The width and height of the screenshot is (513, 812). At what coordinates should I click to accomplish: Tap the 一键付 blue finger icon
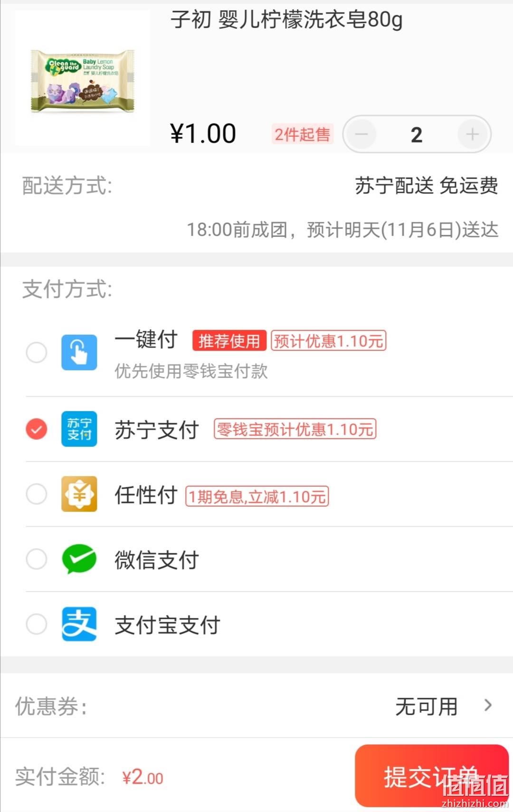click(x=79, y=352)
